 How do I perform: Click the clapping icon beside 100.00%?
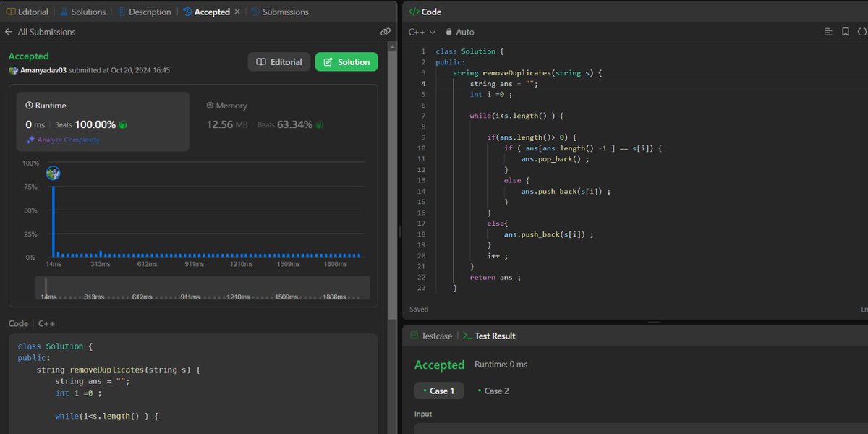coord(124,124)
